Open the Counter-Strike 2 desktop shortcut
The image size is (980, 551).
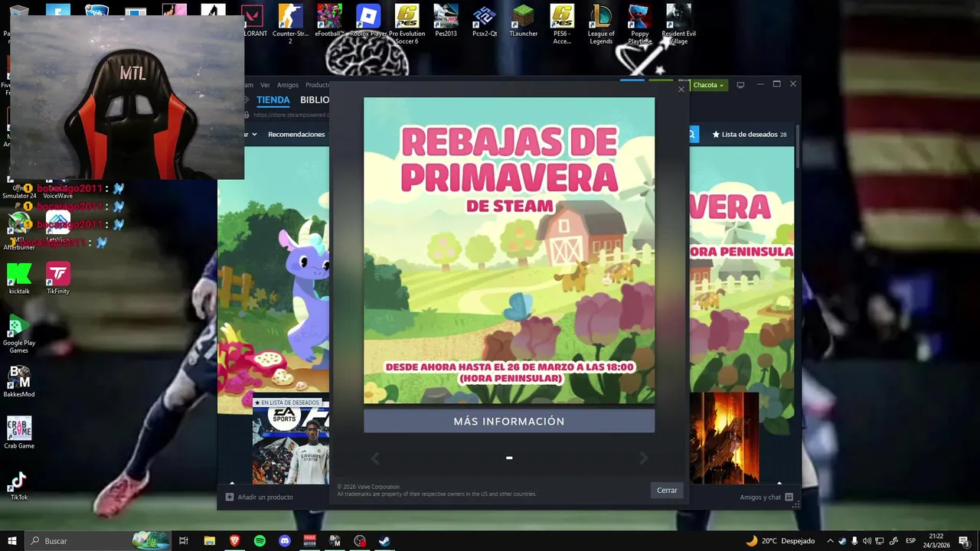pos(290,24)
